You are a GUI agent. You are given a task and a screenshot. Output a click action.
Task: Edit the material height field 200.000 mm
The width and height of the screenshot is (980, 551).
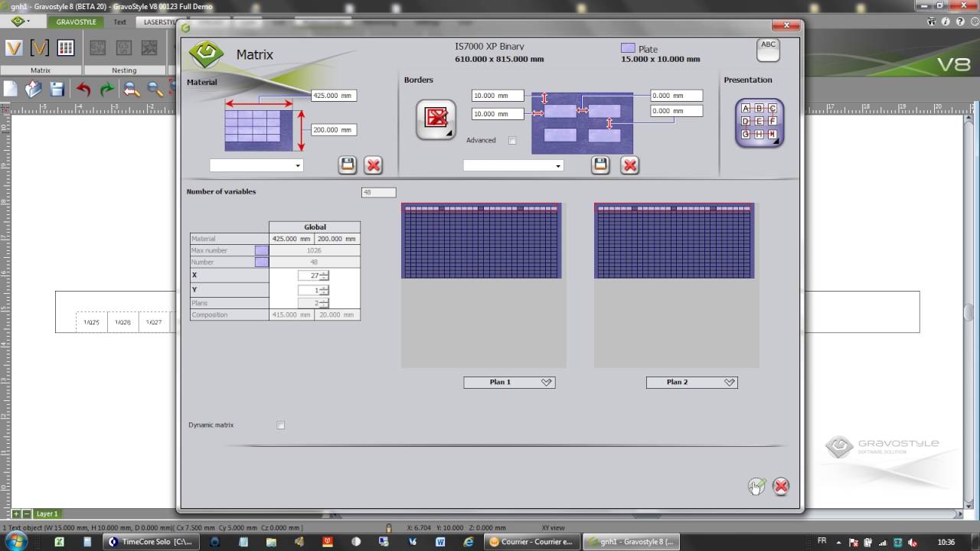point(334,129)
